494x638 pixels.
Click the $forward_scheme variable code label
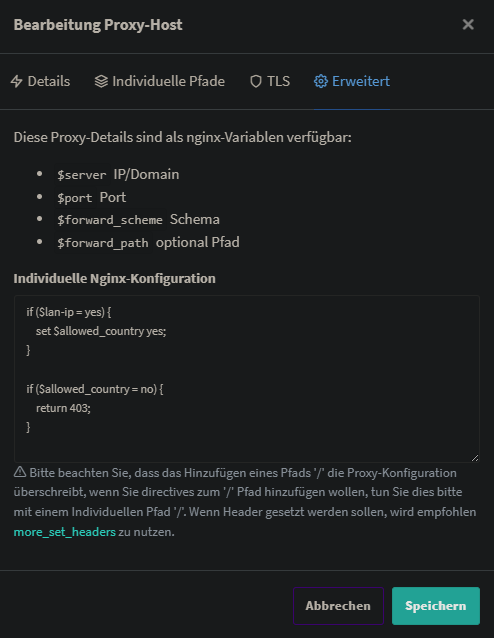click(110, 220)
